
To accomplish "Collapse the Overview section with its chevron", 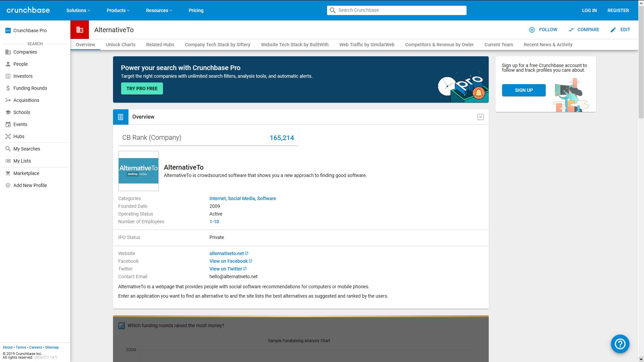I will (481, 117).
